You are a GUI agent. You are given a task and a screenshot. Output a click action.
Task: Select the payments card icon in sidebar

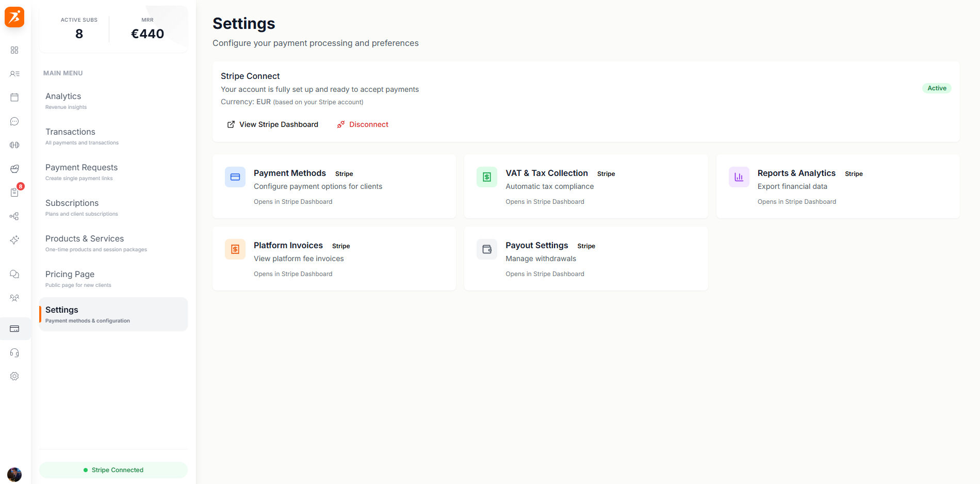(x=14, y=329)
